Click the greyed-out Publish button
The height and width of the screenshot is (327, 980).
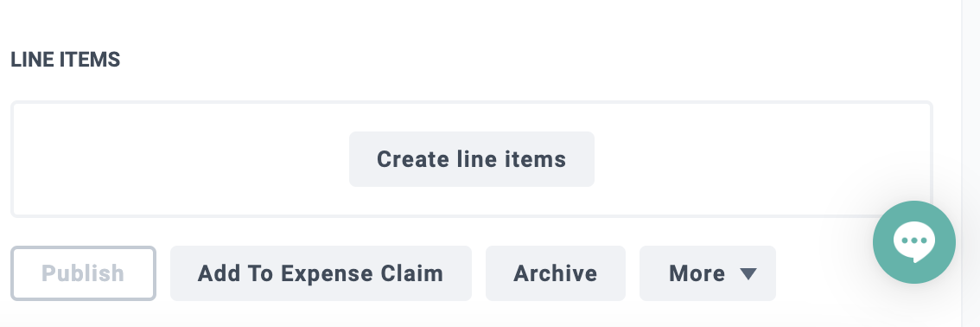[83, 273]
